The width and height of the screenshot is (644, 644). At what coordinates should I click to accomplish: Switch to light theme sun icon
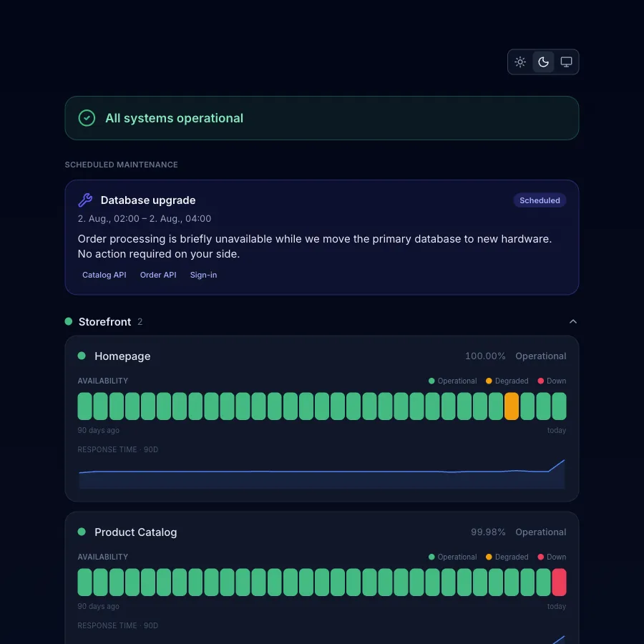(520, 62)
